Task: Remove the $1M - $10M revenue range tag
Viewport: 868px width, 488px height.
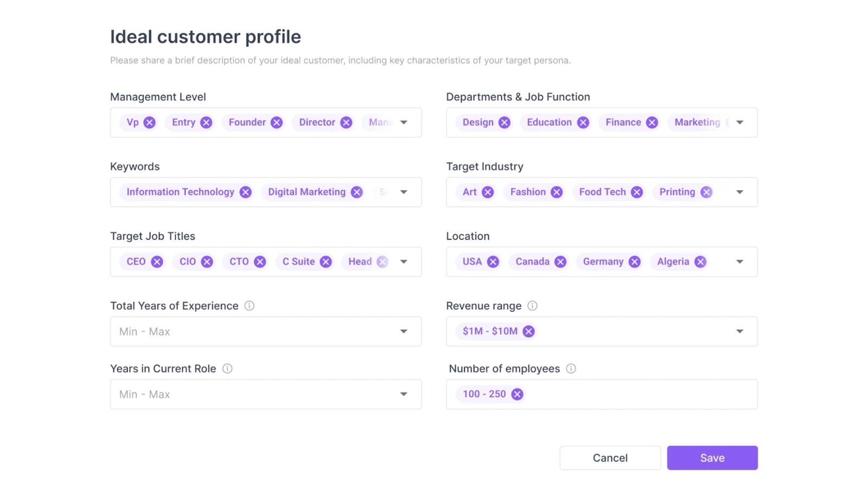Action: (528, 331)
